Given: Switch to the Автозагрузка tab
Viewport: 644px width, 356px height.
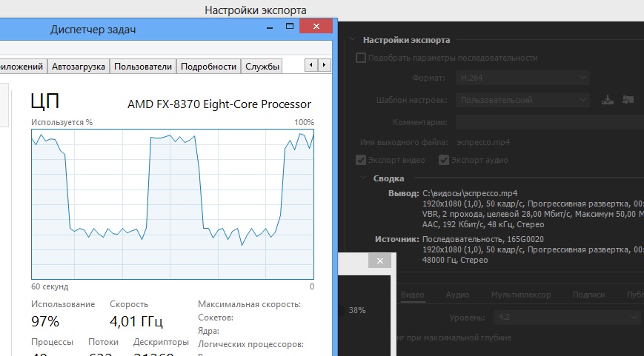Looking at the screenshot, I should point(78,67).
